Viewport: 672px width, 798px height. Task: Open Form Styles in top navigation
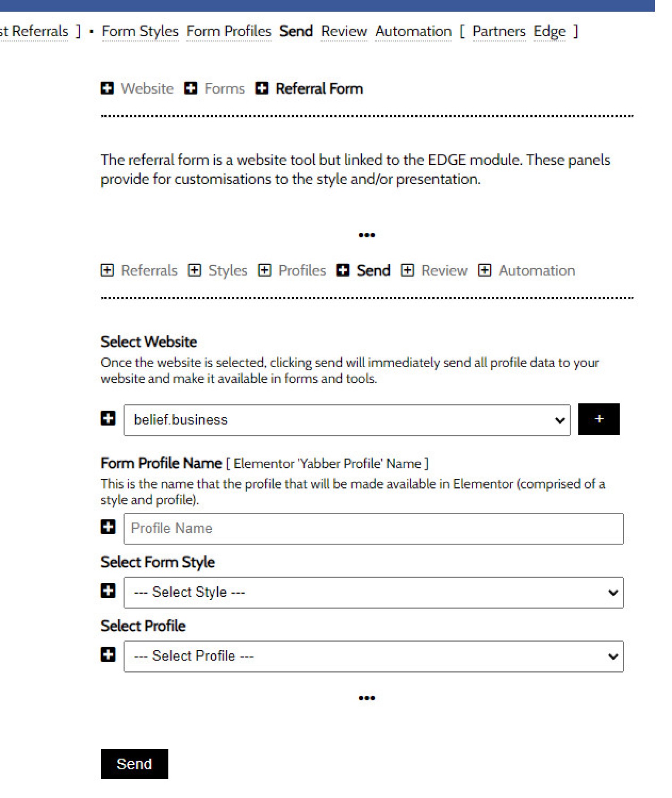pyautogui.click(x=140, y=31)
